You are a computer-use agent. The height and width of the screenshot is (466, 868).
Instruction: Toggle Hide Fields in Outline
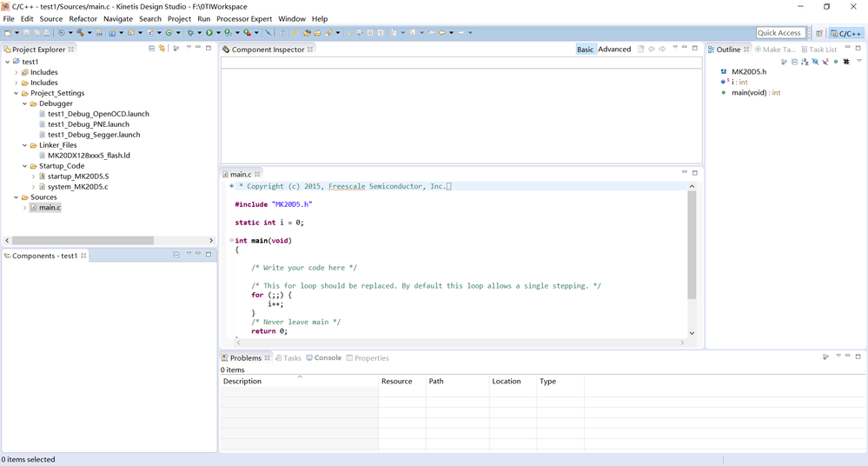(815, 62)
